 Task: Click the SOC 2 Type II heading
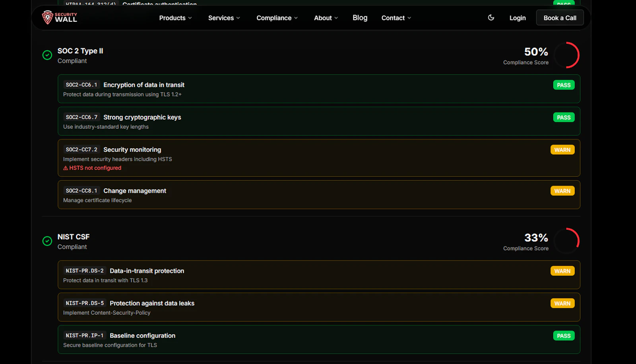click(x=80, y=51)
